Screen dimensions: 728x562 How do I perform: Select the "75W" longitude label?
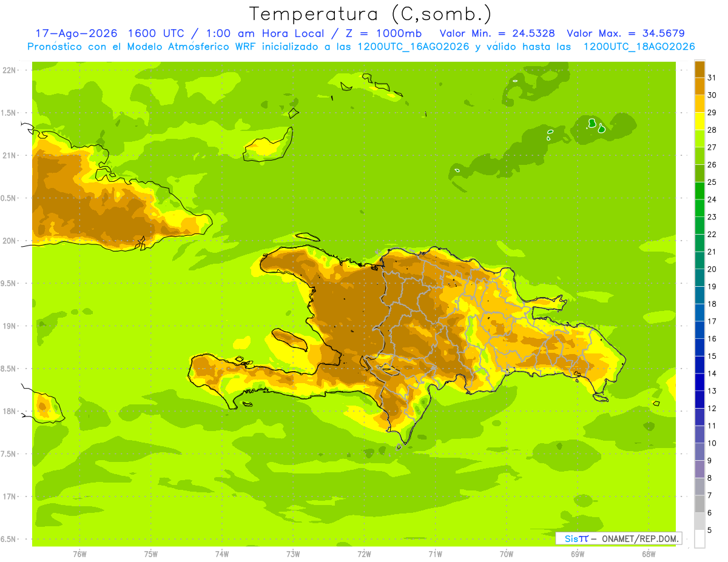(151, 554)
